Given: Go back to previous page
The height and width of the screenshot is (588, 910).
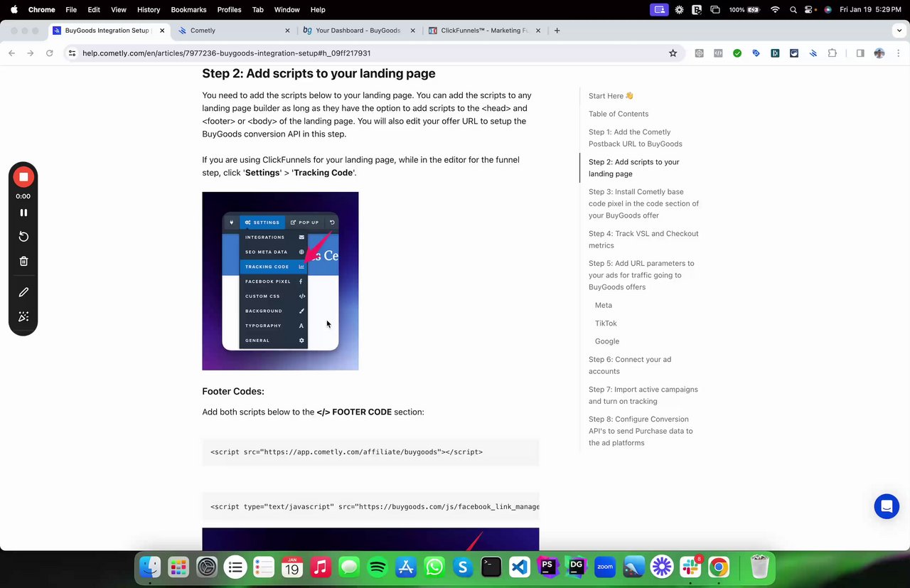Looking at the screenshot, I should pyautogui.click(x=11, y=53).
